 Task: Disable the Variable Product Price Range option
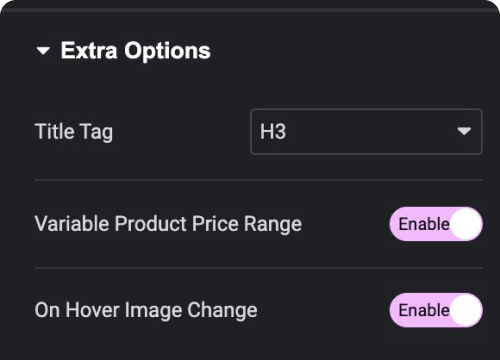pos(436,224)
